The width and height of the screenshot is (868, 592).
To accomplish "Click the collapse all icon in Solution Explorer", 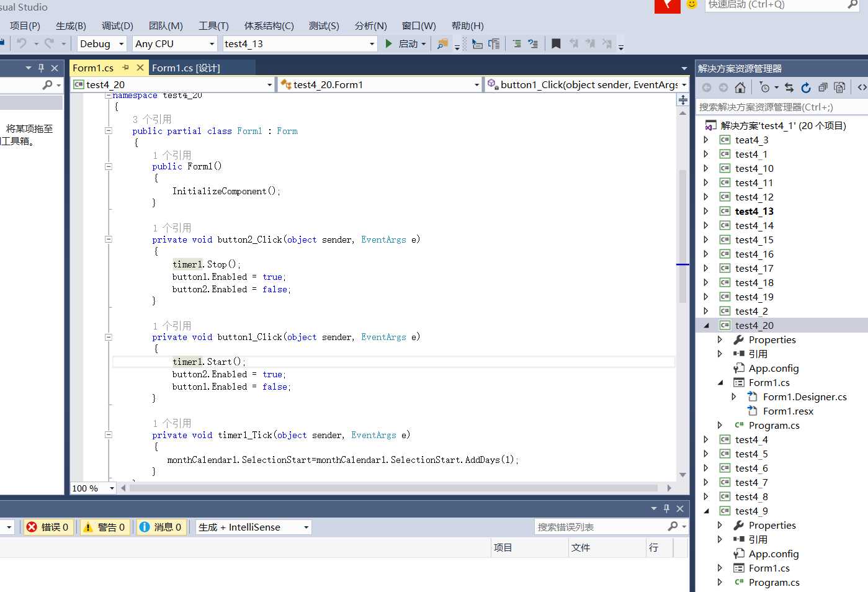I will [x=823, y=87].
